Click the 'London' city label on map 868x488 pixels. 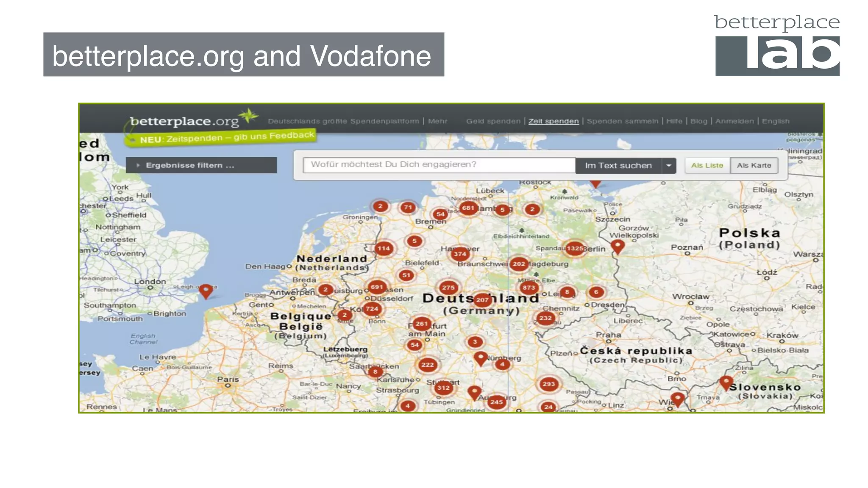click(150, 281)
